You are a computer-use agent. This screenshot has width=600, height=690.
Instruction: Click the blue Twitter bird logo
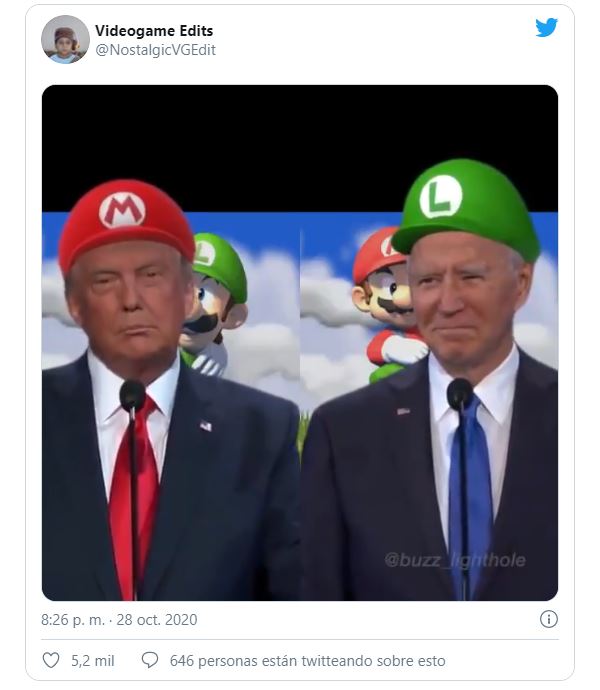click(546, 28)
